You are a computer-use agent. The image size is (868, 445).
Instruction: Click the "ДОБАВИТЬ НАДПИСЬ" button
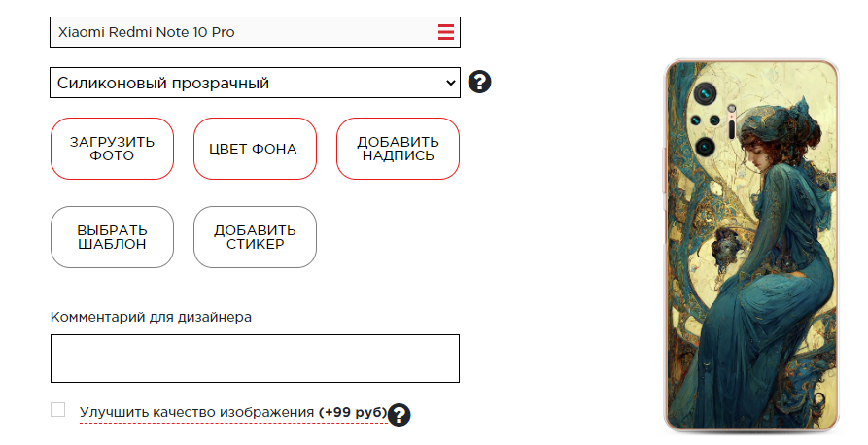398,149
